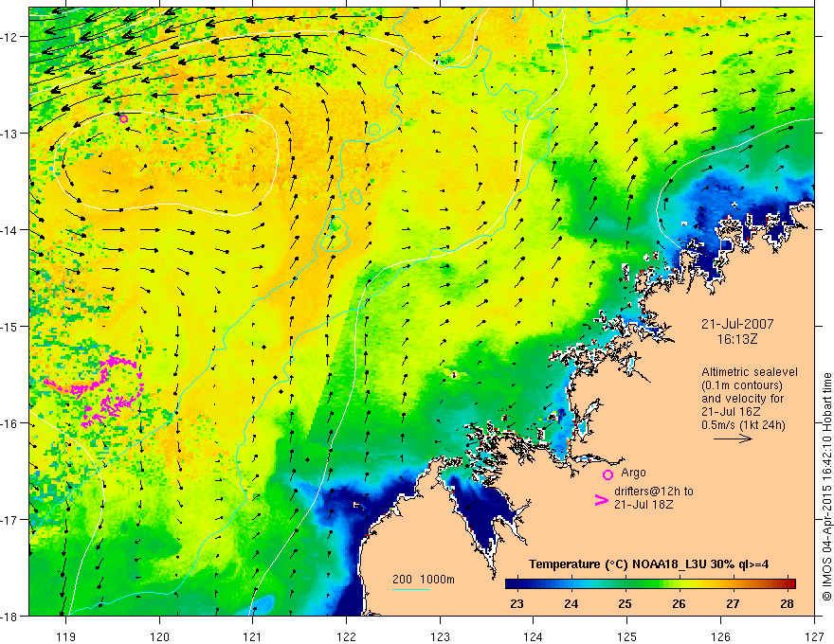Click the '24' color bar value
This screenshot has height=644, width=834.
pyautogui.click(x=571, y=603)
